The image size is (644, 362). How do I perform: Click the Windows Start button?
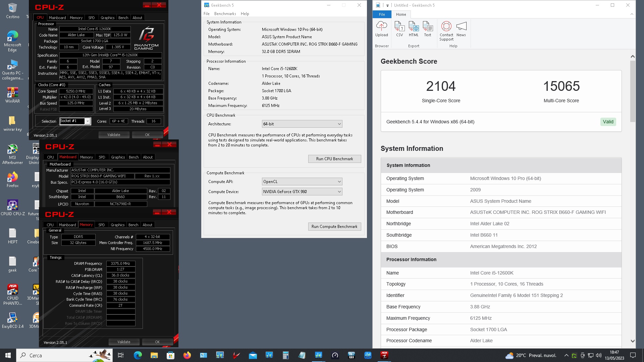point(8,355)
